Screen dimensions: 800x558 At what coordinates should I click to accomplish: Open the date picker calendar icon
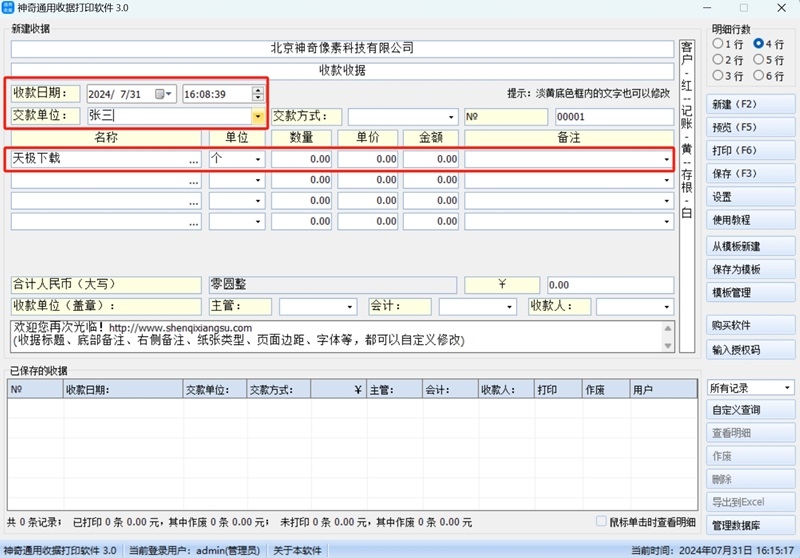[x=163, y=94]
